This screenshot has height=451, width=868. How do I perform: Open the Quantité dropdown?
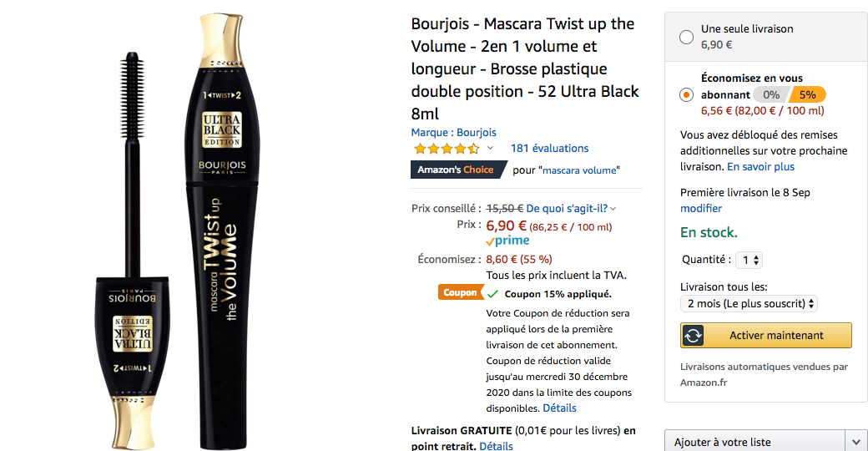(x=751, y=260)
